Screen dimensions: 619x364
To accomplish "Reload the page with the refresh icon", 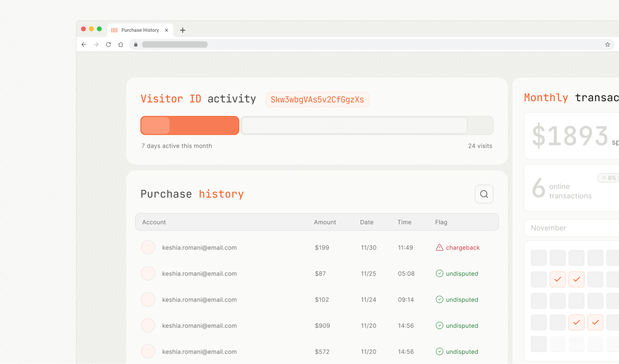I will pos(109,45).
